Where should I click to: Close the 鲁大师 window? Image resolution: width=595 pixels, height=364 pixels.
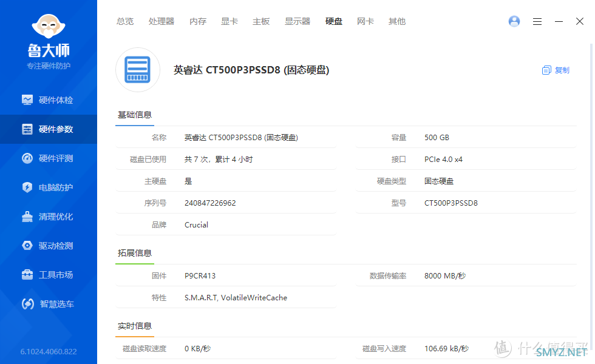pos(579,21)
